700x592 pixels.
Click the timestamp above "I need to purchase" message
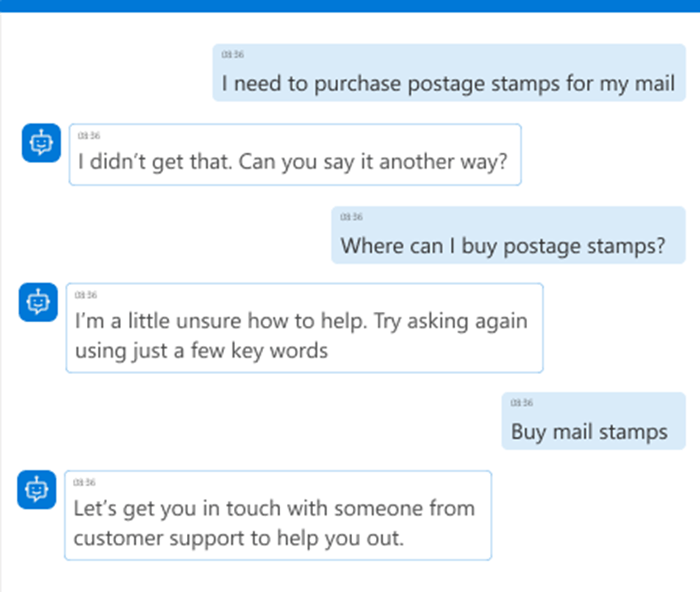coord(232,55)
